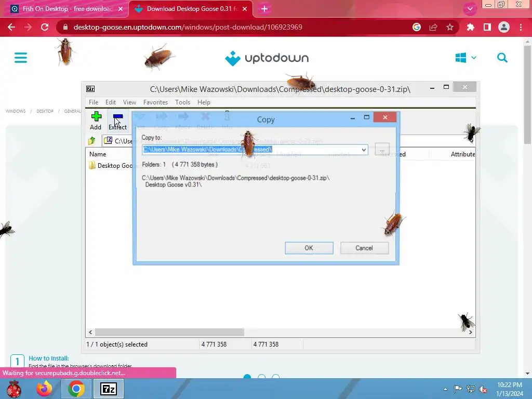Click OK in the Copy dialog
This screenshot has width=532, height=399.
[309, 248]
